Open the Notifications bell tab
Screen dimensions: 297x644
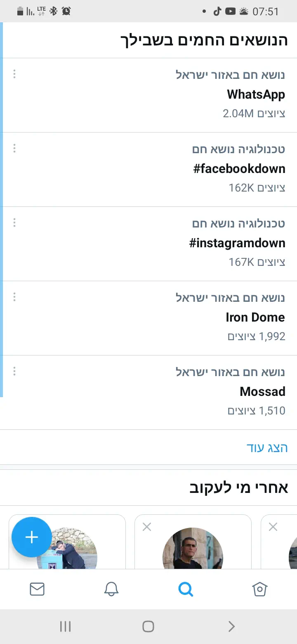111,590
